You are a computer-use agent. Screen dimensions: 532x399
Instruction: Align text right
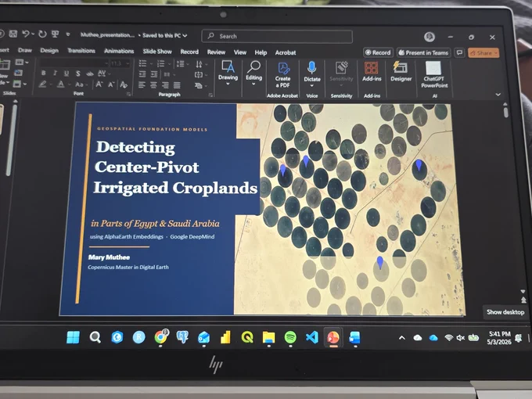(165, 85)
